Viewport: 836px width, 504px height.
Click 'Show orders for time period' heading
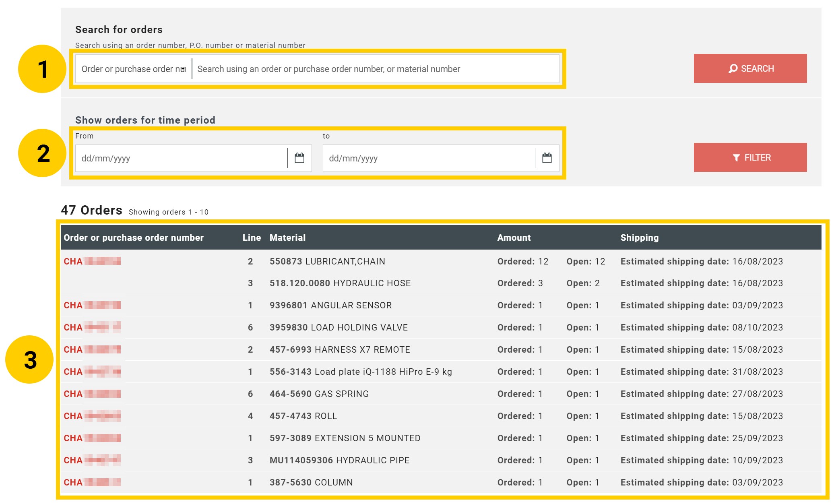tap(145, 120)
